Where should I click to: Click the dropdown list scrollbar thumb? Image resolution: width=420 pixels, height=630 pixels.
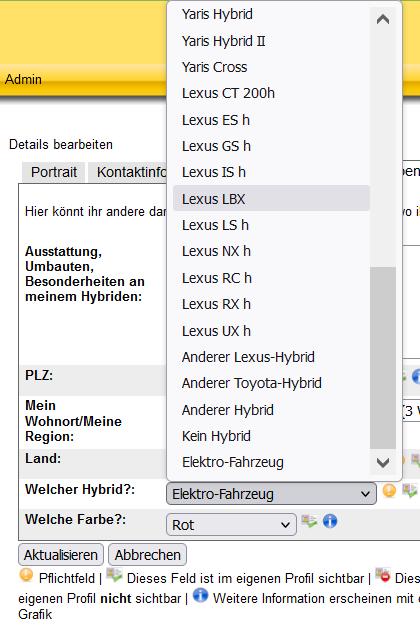coord(383,358)
